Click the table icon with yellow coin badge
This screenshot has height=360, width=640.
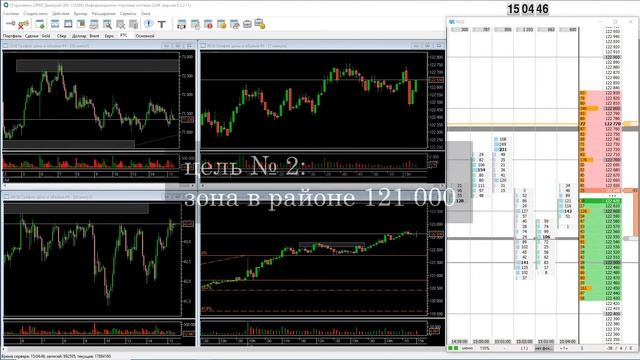pyautogui.click(x=222, y=24)
